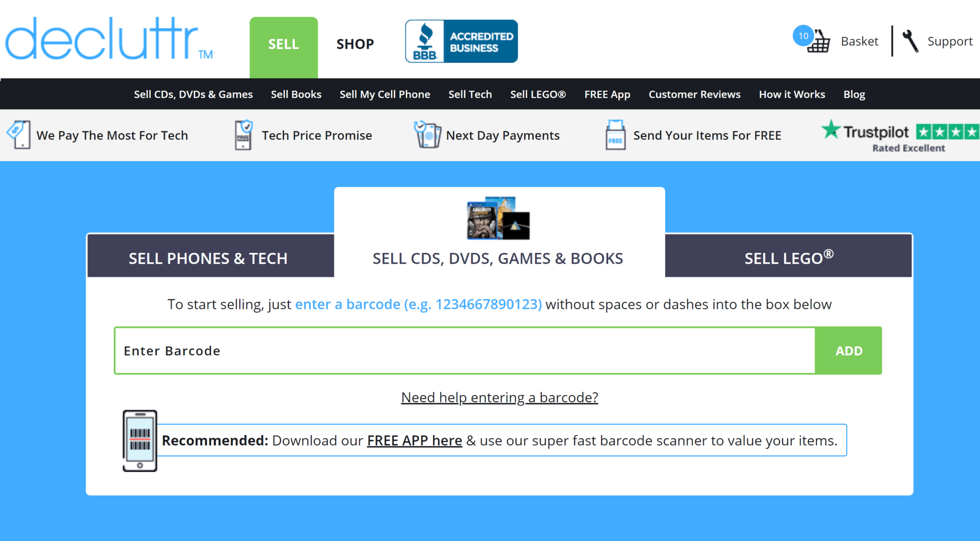
Task: Open Need help entering a barcode link
Action: (500, 397)
